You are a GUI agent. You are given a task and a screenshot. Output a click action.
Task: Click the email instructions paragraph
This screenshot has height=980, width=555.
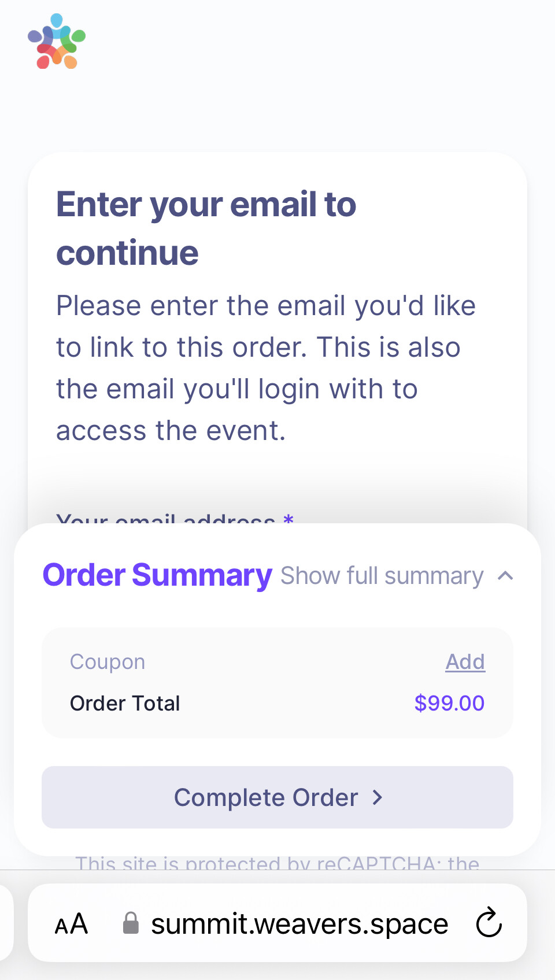(x=266, y=368)
